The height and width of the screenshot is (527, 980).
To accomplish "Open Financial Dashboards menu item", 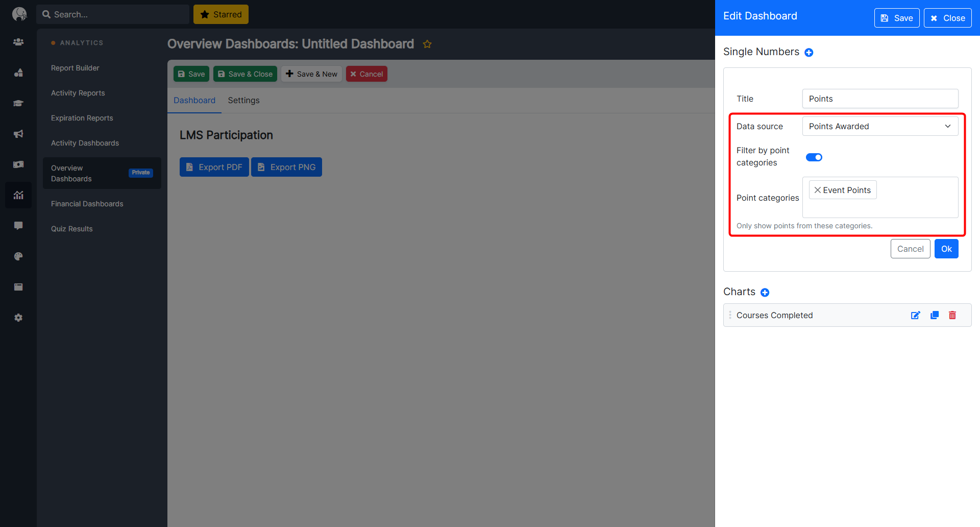I will click(87, 204).
